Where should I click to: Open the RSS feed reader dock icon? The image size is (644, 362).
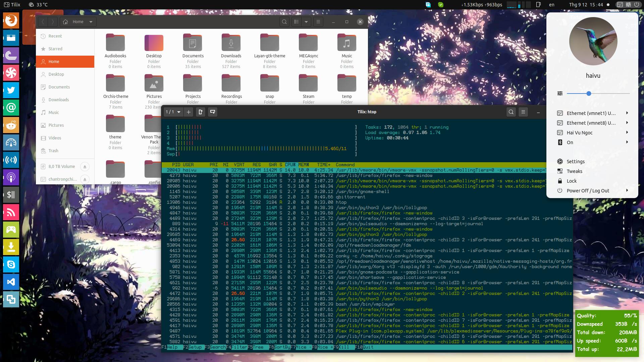(11, 213)
